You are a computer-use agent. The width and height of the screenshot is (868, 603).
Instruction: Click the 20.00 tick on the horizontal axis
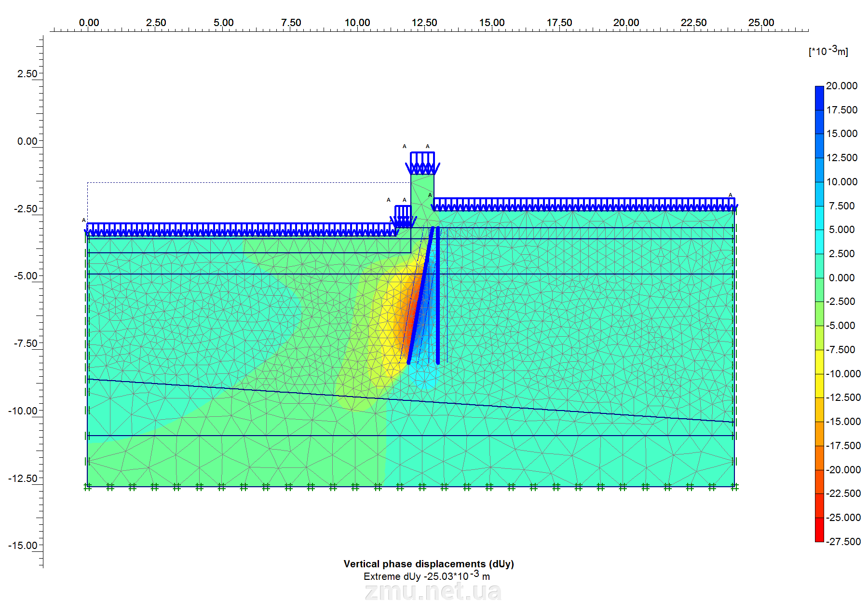click(626, 23)
